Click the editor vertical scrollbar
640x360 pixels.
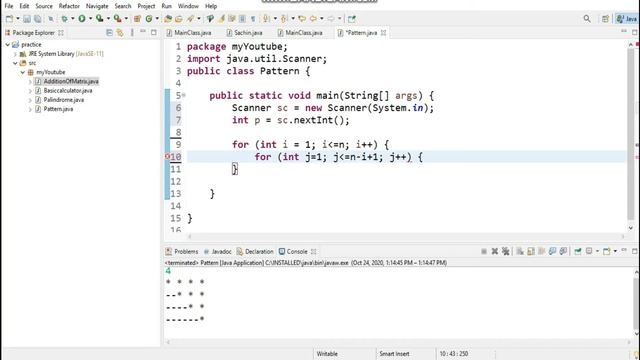tap(631, 135)
